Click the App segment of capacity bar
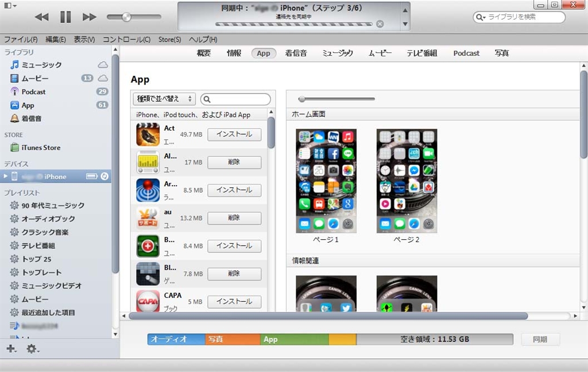Screen dimensions: 588x372 click(295, 339)
